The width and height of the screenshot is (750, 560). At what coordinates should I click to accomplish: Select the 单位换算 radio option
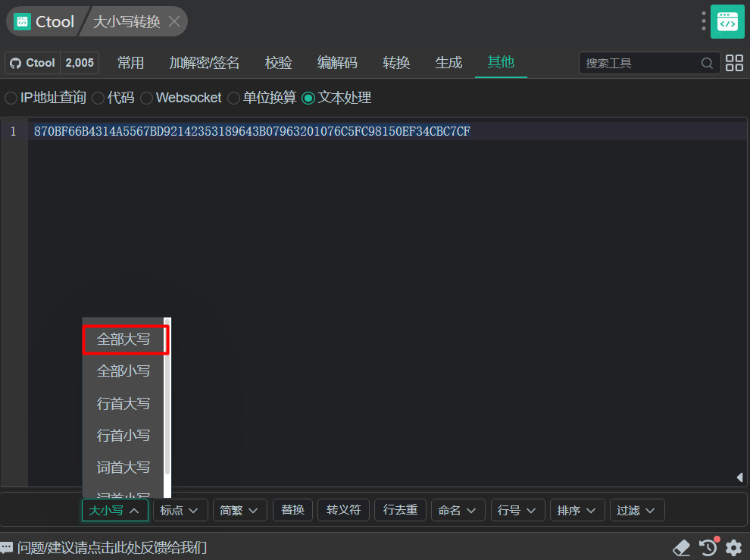pos(234,98)
